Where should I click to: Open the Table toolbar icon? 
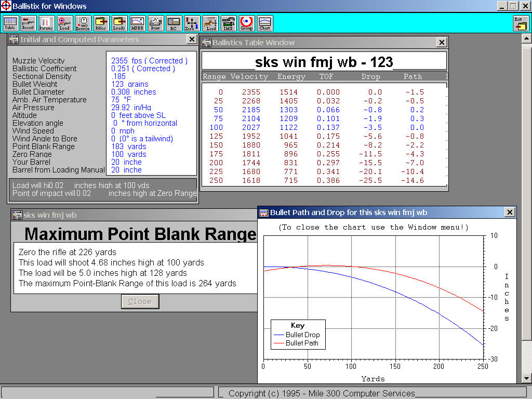coord(10,23)
